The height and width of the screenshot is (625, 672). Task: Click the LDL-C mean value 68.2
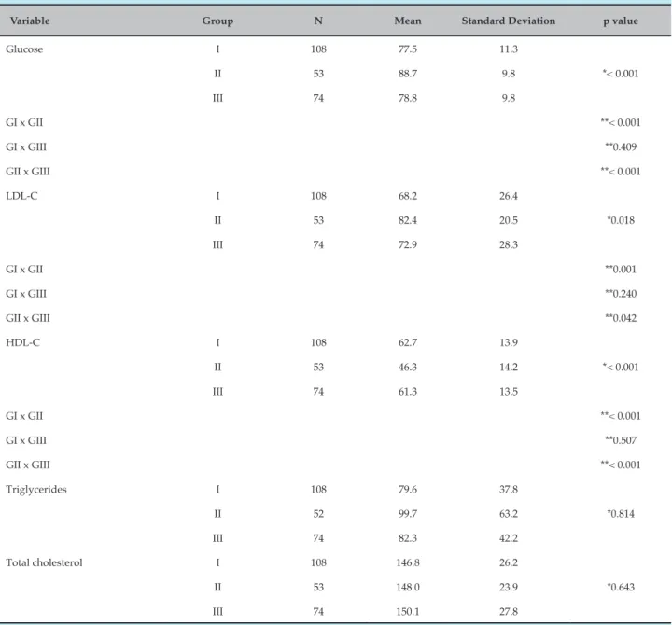point(408,196)
